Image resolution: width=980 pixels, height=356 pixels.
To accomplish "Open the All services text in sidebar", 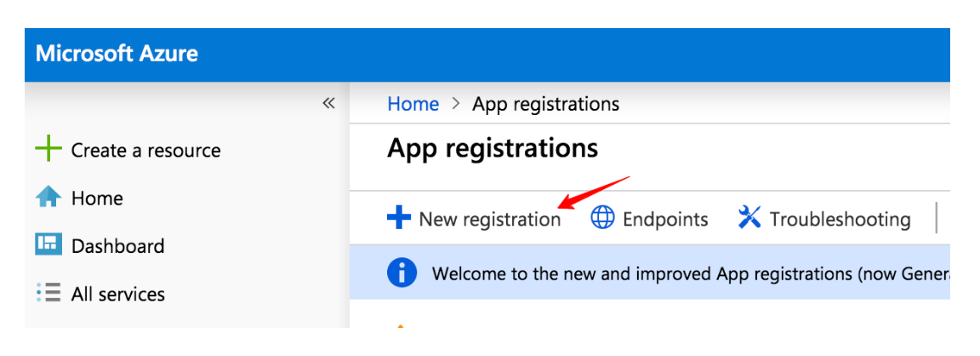I will point(118,295).
